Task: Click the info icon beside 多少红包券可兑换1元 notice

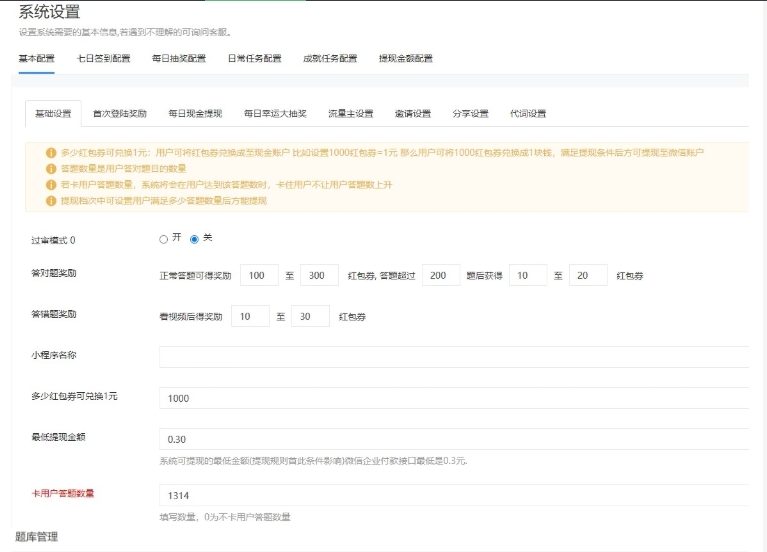Action: click(51, 153)
